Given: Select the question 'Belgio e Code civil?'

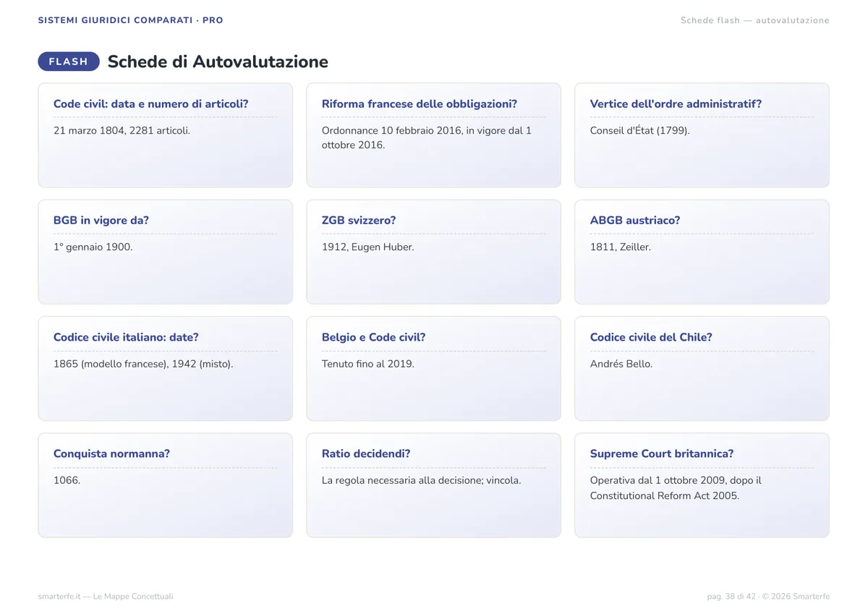Looking at the screenshot, I should pyautogui.click(x=374, y=338).
